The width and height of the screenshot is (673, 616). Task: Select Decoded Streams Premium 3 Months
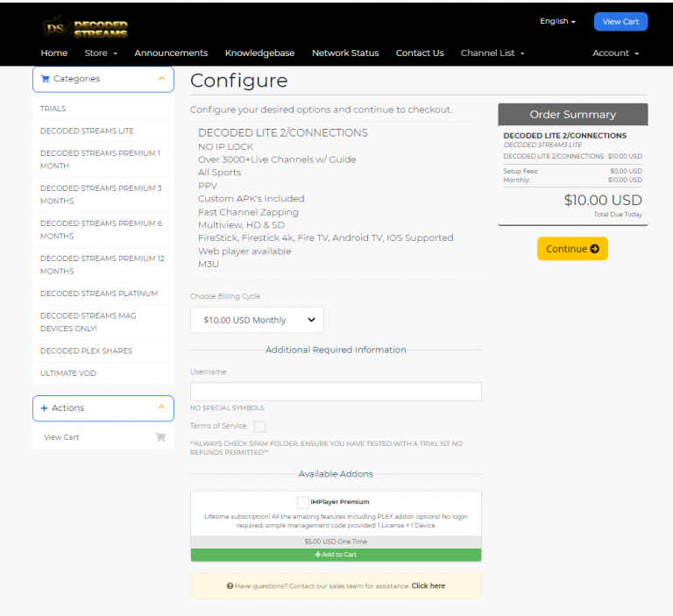click(x=103, y=195)
